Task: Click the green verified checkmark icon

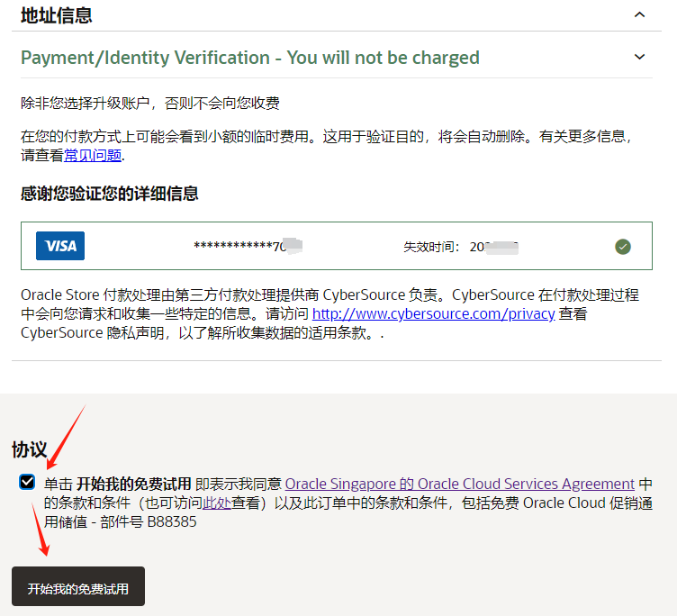Action: click(623, 247)
